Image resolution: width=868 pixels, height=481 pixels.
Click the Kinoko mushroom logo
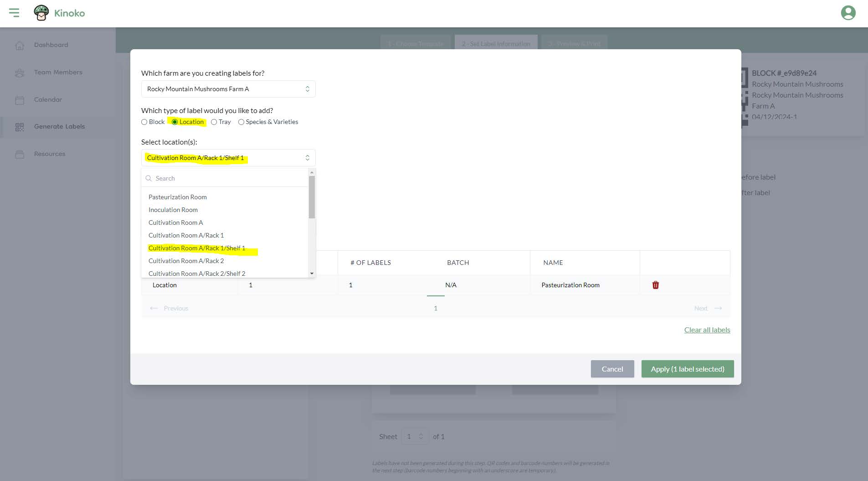pos(41,13)
